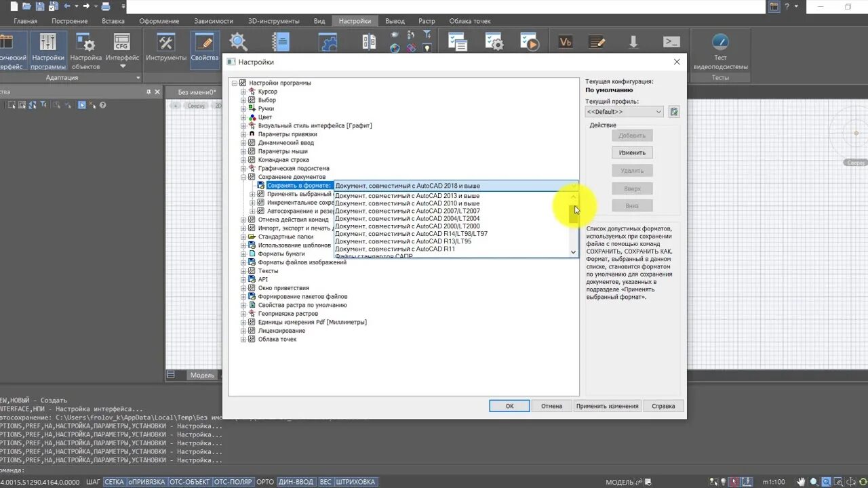Click the download arrow ribbon icon
The width and height of the screenshot is (868, 488).
[x=633, y=42]
